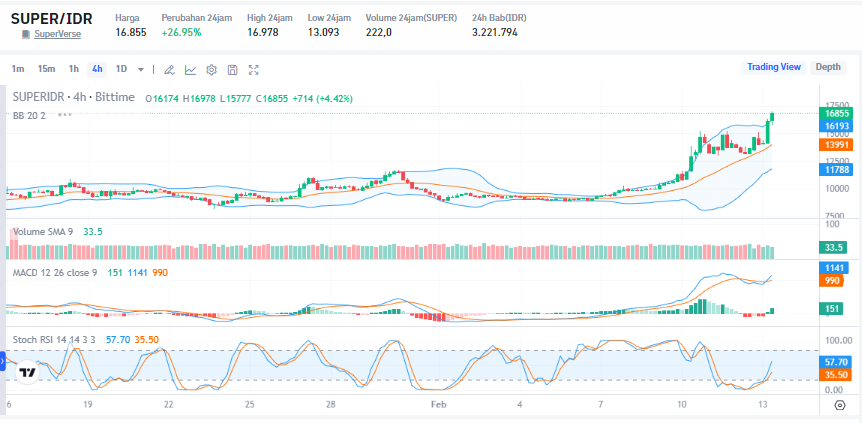The image size is (862, 423).
Task: Select the 1h timeframe
Action: (x=74, y=69)
